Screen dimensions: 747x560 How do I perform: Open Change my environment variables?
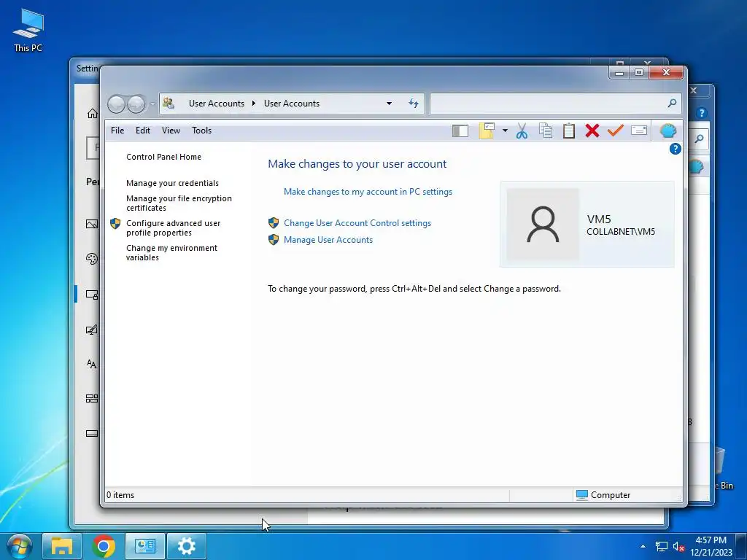point(171,252)
